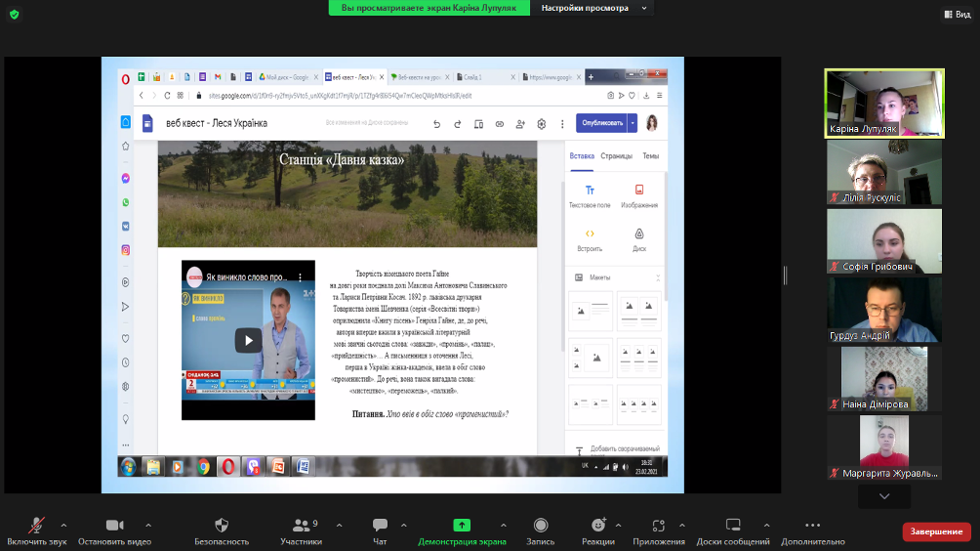Image resolution: width=980 pixels, height=551 pixels.
Task: Select Гурдуз Андрій video thumbnail
Action: [884, 310]
